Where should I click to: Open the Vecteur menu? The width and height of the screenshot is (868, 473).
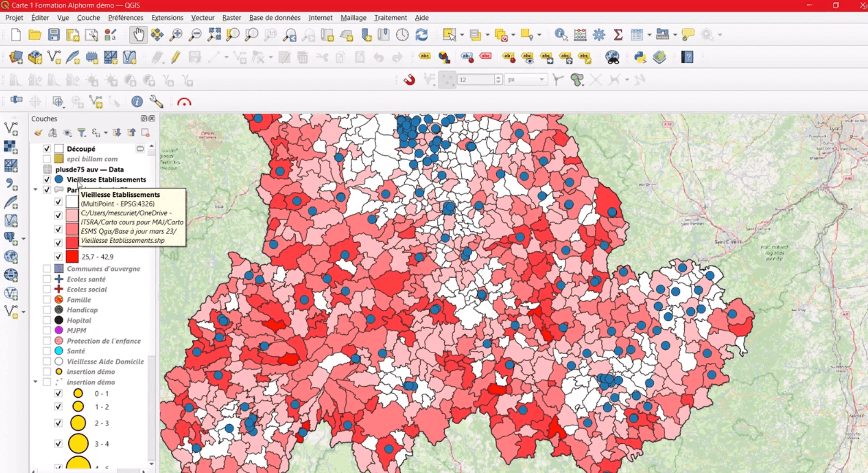(203, 18)
